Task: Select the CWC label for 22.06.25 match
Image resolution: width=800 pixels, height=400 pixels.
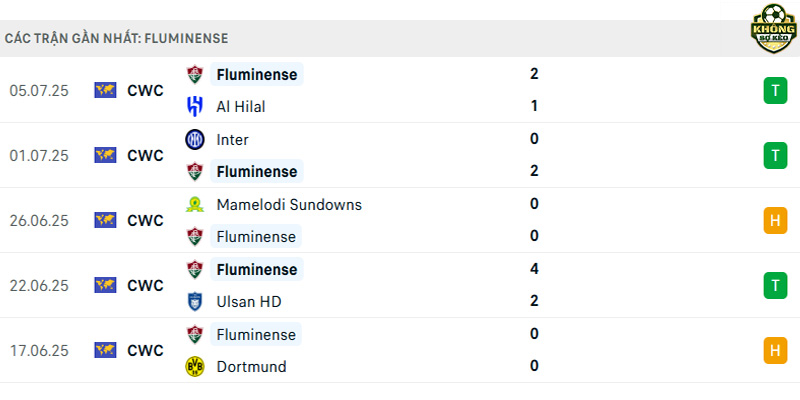Action: tap(145, 286)
